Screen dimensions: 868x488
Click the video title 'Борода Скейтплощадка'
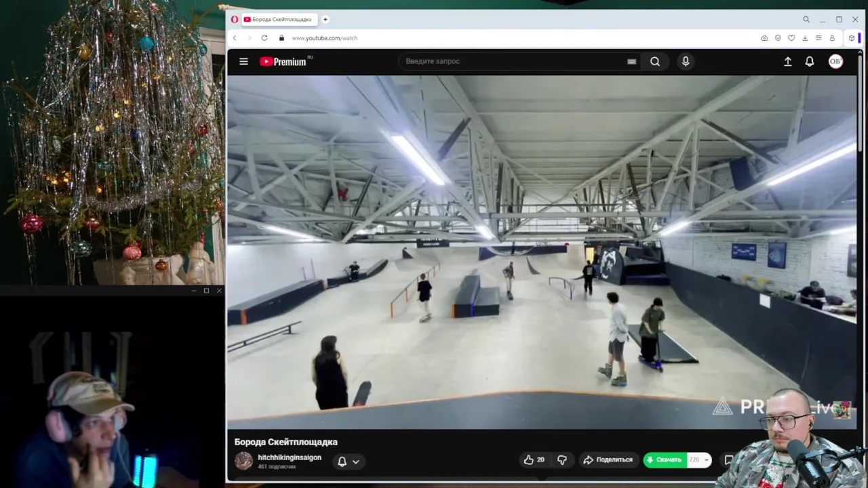(x=286, y=442)
